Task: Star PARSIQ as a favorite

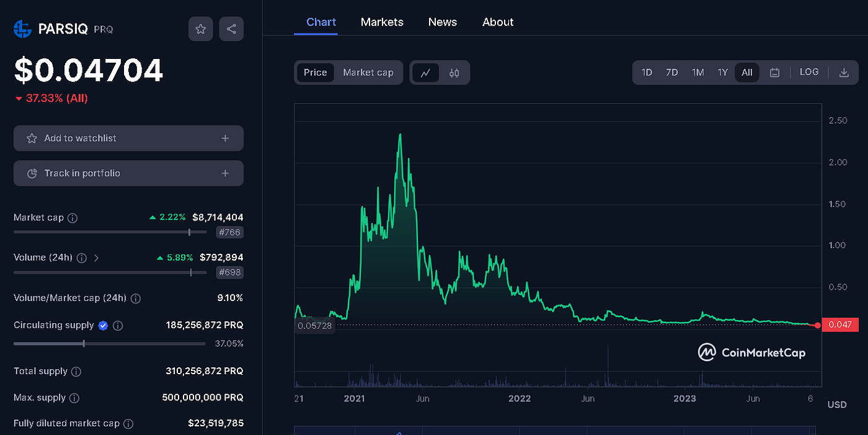Action: click(x=200, y=29)
